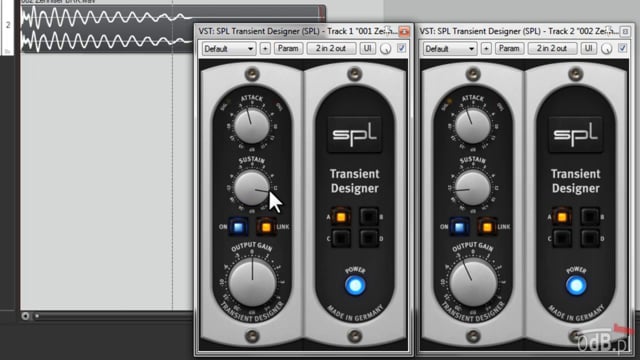This screenshot has height=360, width=640.
Task: Click the wet/dry mix knob in Track 1 window
Action: coord(385,49)
